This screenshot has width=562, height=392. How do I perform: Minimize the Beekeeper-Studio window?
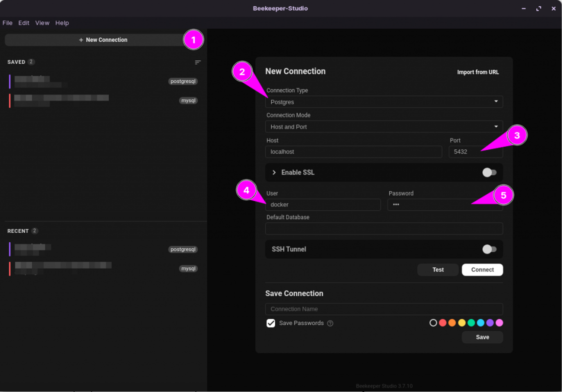point(524,9)
